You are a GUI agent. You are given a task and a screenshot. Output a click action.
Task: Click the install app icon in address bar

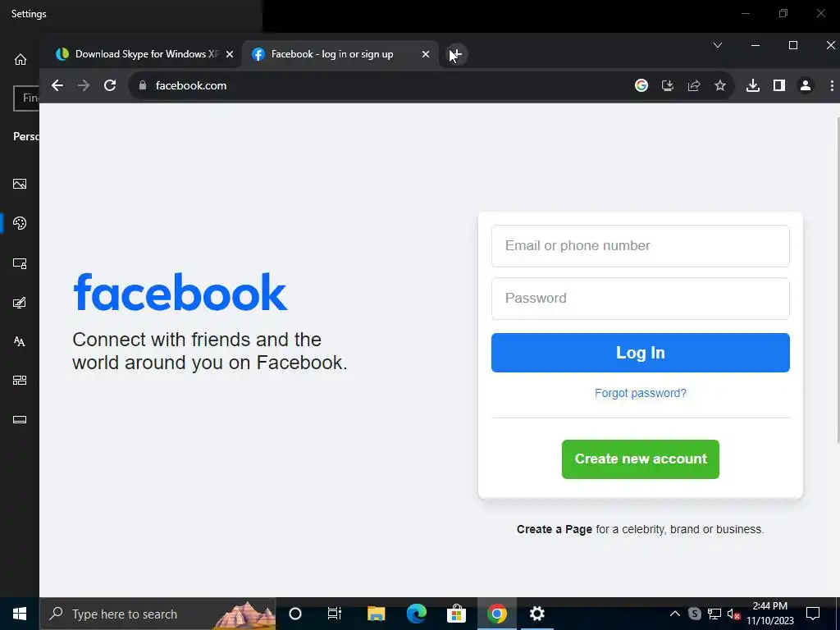coord(668,85)
